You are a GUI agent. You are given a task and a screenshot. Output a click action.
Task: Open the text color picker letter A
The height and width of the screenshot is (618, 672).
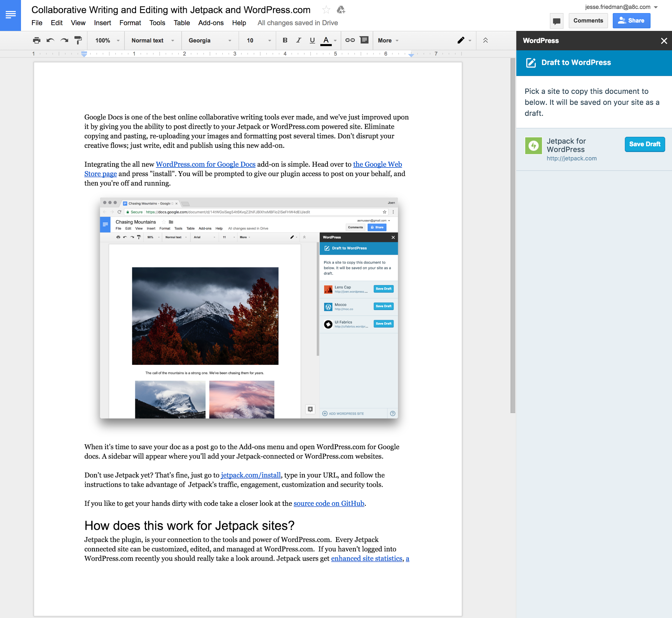point(326,41)
